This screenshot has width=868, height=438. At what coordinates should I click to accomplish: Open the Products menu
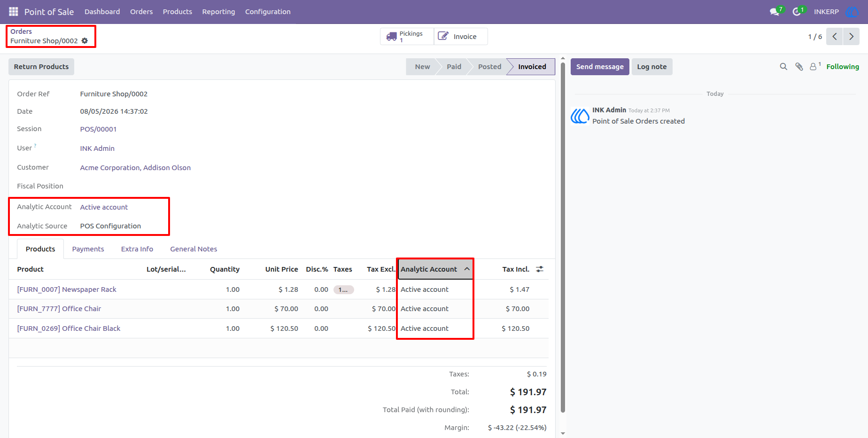(x=178, y=12)
